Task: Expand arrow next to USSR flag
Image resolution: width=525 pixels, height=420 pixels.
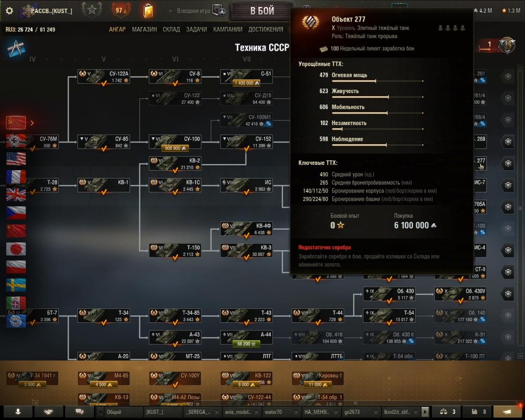Action: tap(32, 123)
